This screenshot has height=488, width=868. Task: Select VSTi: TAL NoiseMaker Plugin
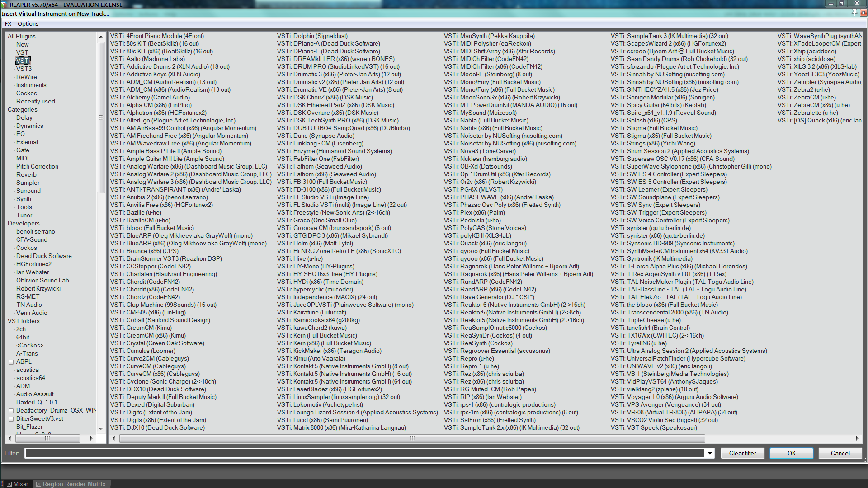(682, 282)
